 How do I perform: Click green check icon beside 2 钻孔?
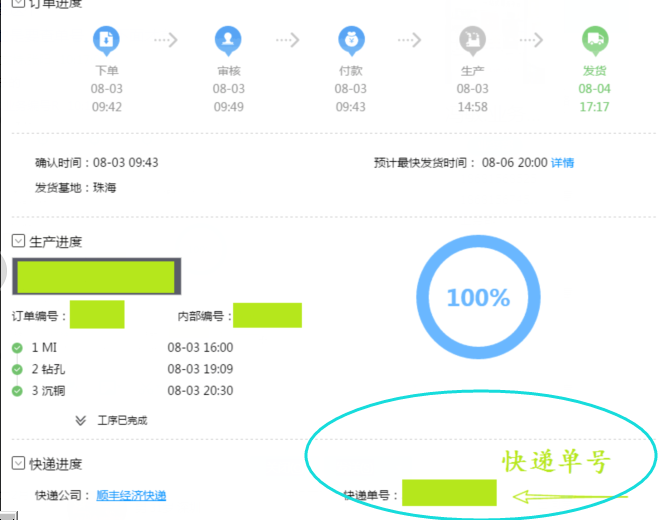pos(17,369)
